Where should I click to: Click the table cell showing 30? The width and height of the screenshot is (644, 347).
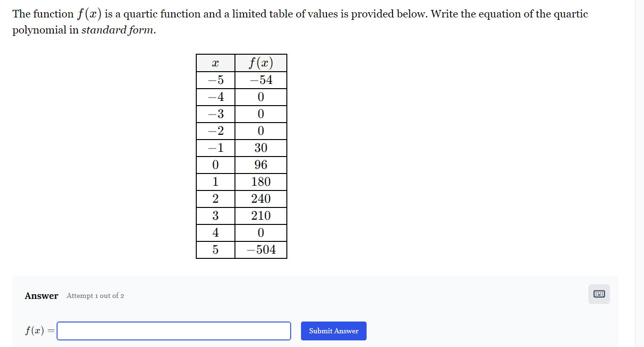click(261, 148)
